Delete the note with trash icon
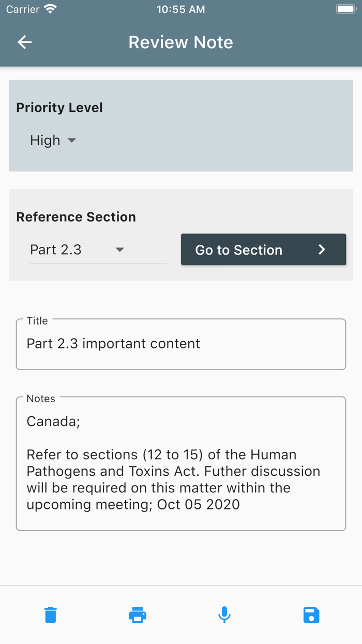Viewport: 362px width, 644px height. point(51,615)
